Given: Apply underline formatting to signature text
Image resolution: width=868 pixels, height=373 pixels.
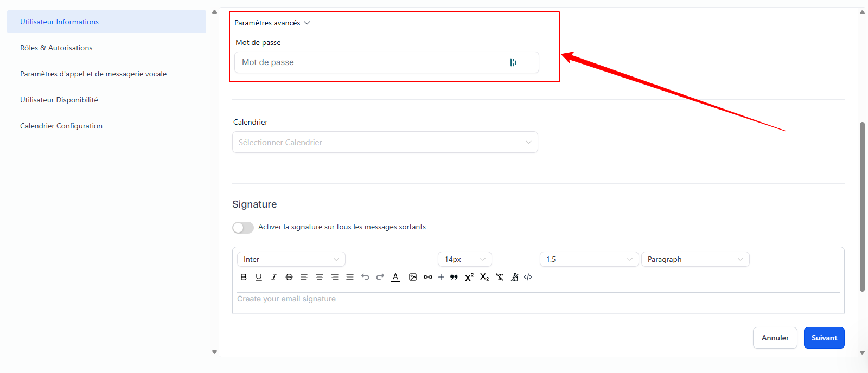Looking at the screenshot, I should click(x=259, y=277).
